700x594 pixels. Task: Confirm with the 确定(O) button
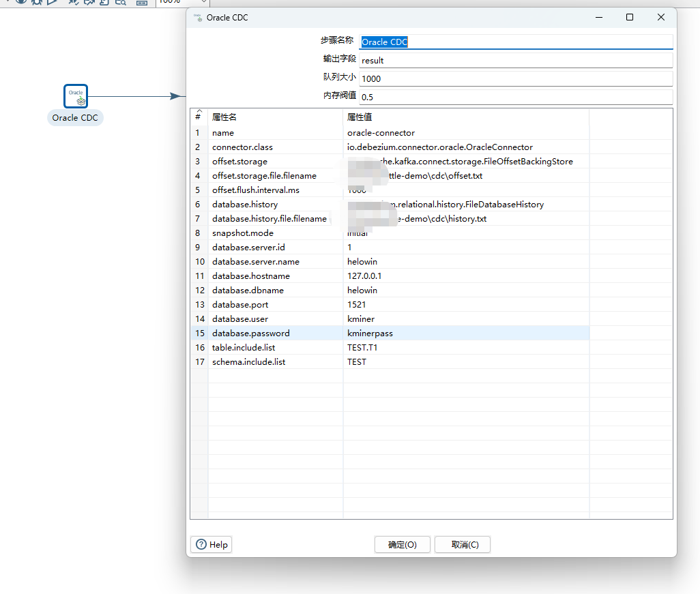point(403,544)
